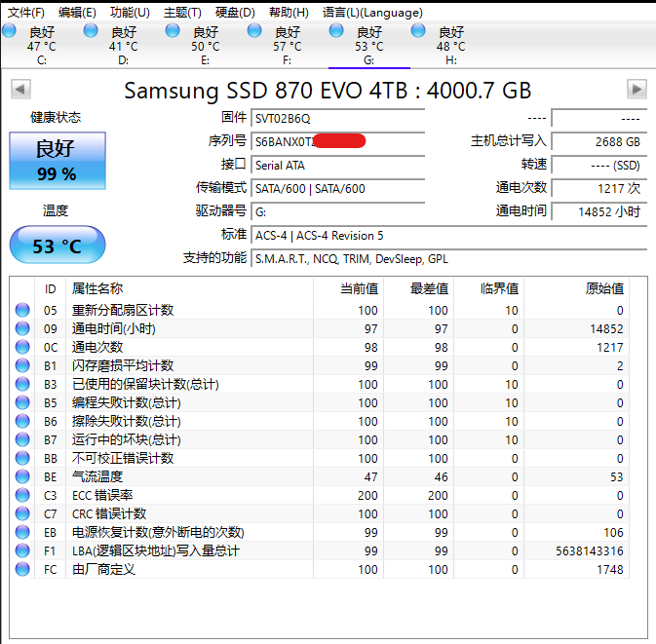Select the 闪存磨损平均计数 attribute row

click(x=320, y=365)
